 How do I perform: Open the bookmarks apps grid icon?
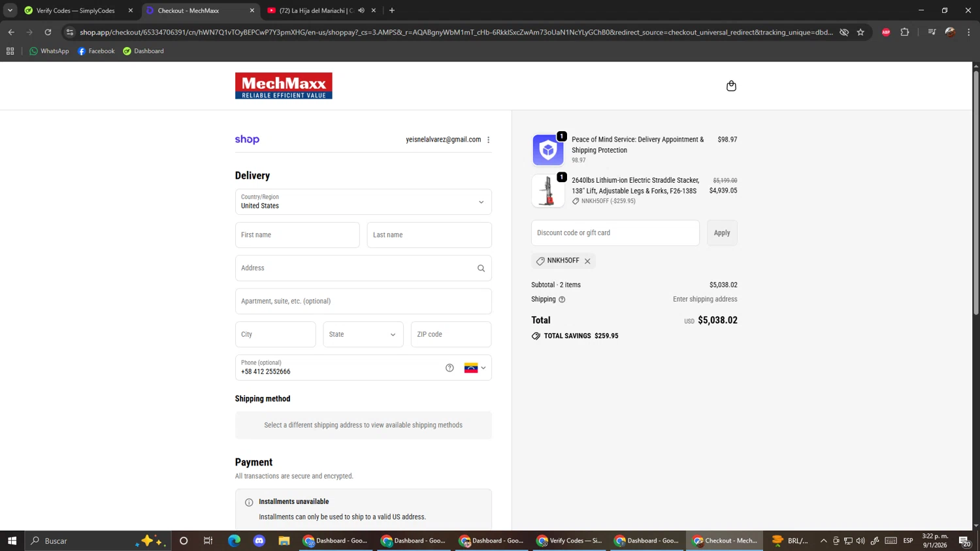(10, 51)
